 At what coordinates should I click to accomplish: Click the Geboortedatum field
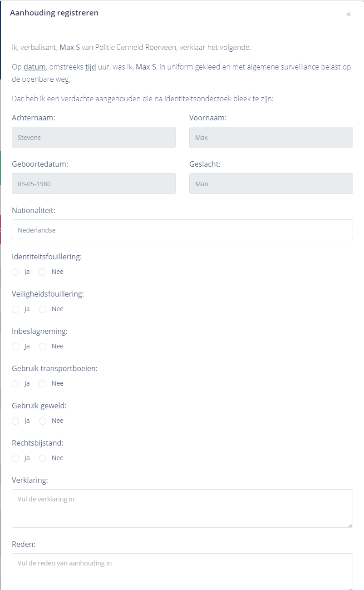[x=93, y=184]
